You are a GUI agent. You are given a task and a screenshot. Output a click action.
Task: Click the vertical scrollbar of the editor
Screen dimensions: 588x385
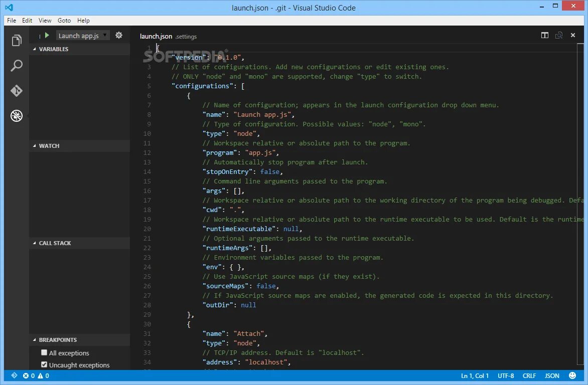tap(580, 205)
